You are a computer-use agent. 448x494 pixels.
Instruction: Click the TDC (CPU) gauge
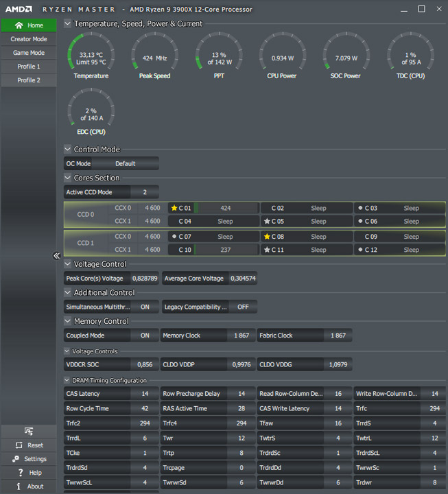click(x=410, y=56)
